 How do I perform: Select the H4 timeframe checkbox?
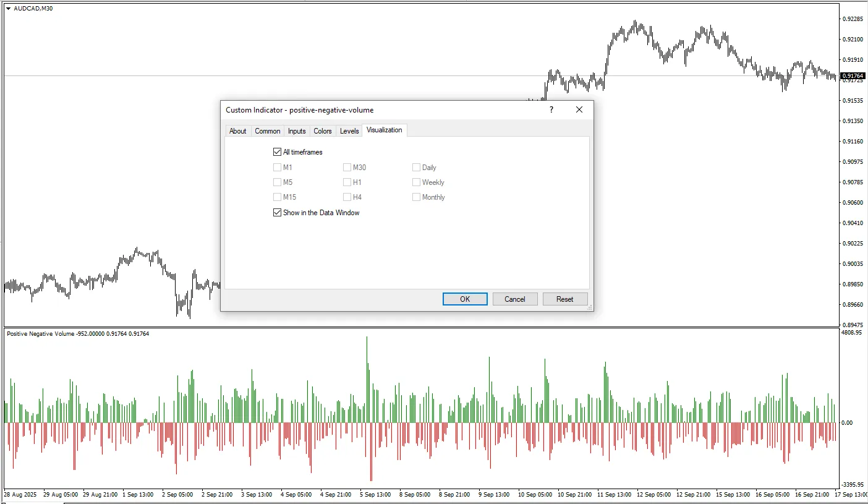coord(347,197)
